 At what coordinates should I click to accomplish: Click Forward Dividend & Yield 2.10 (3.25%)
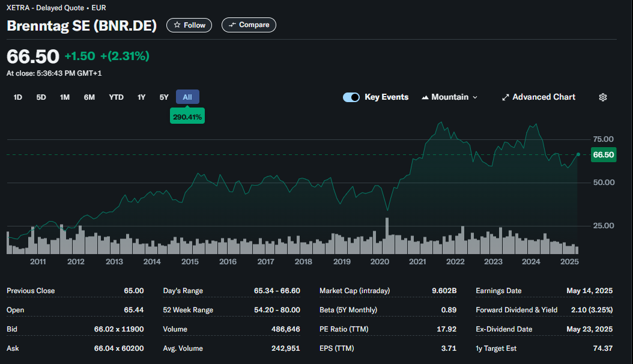[x=592, y=310]
